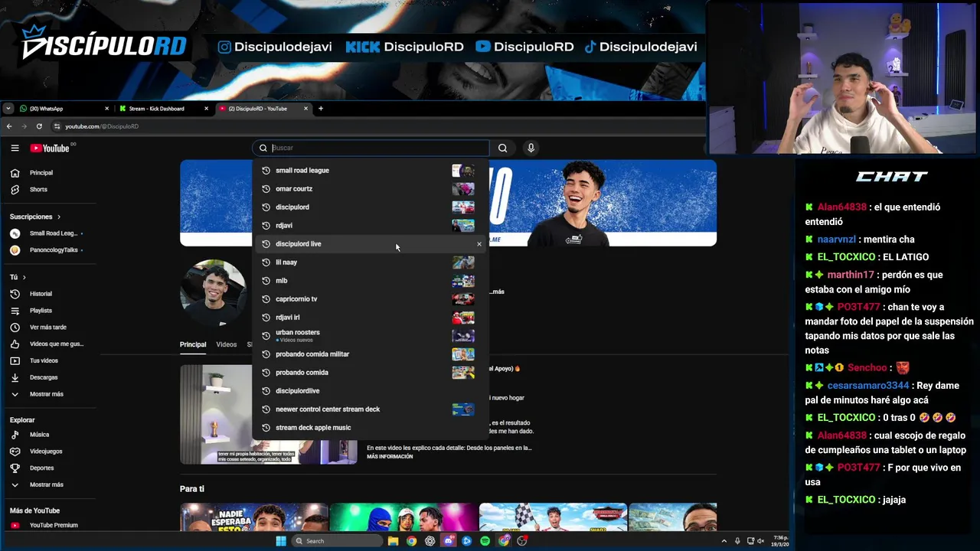Select the 'lil naay' search suggestion

(x=371, y=262)
